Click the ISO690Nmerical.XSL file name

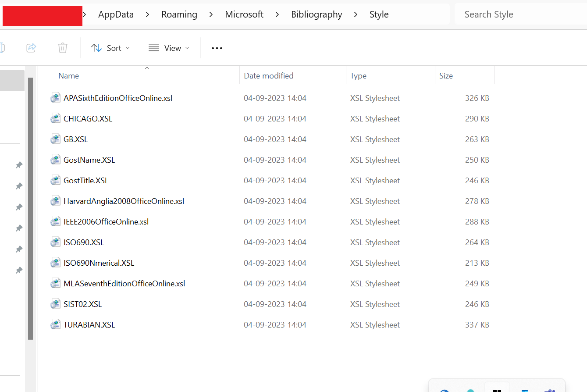click(99, 263)
